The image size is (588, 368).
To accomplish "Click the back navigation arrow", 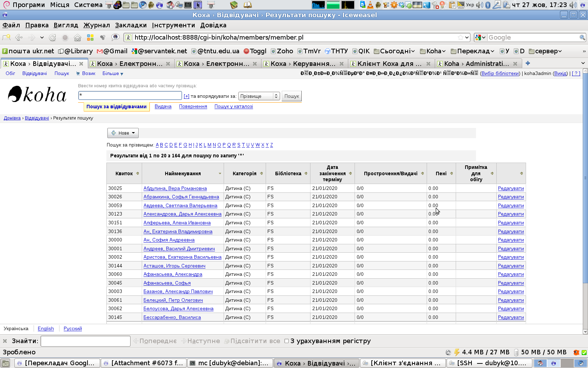I will pyautogui.click(x=19, y=38).
